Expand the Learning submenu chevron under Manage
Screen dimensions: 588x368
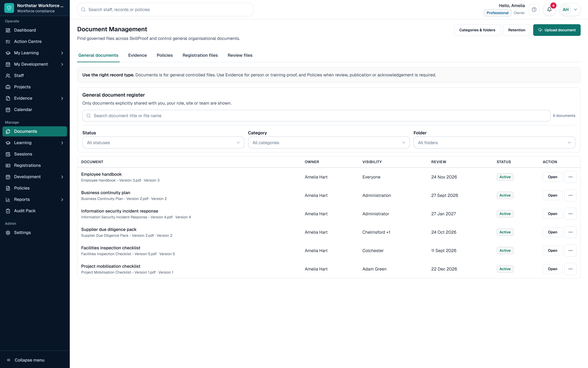62,143
